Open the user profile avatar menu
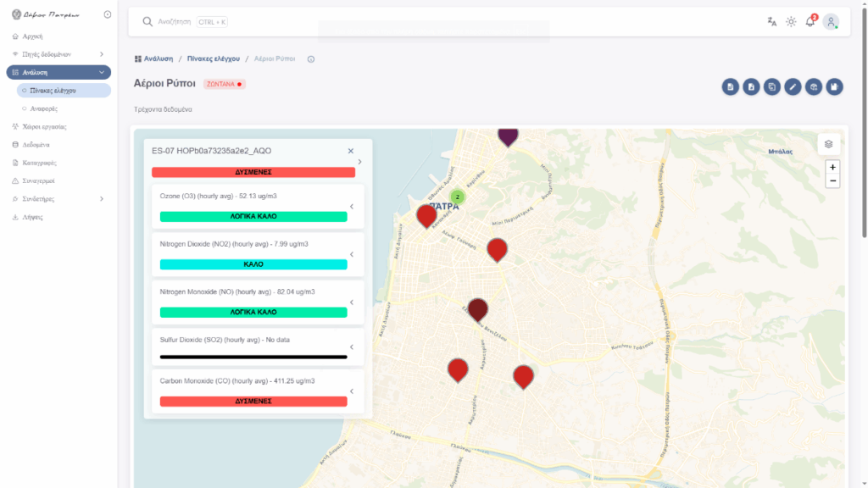 coord(831,22)
